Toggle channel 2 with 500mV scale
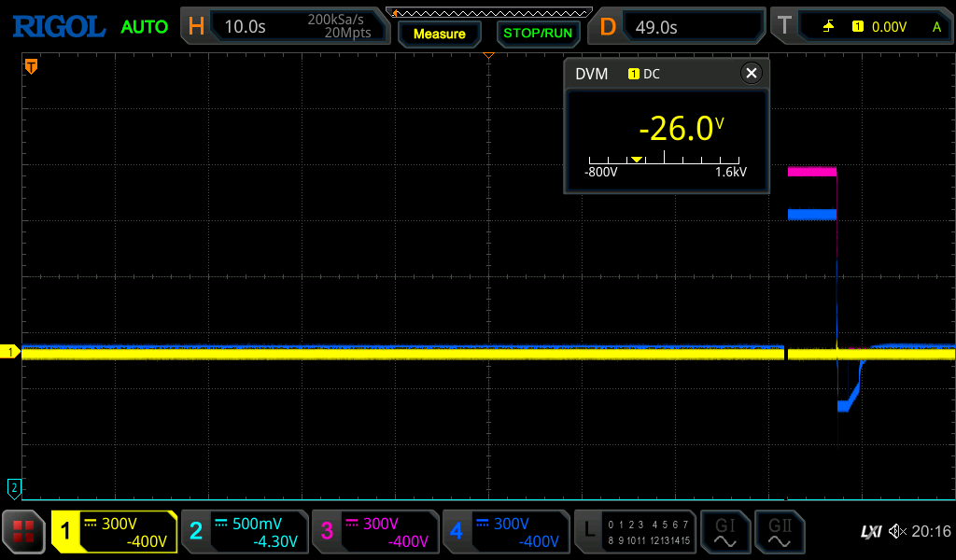This screenshot has width=956, height=560. pos(245,532)
